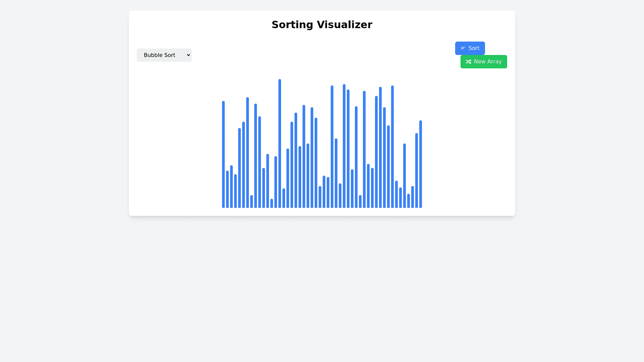Click the leftmost bar of the array
The height and width of the screenshot is (362, 644).
(223, 154)
